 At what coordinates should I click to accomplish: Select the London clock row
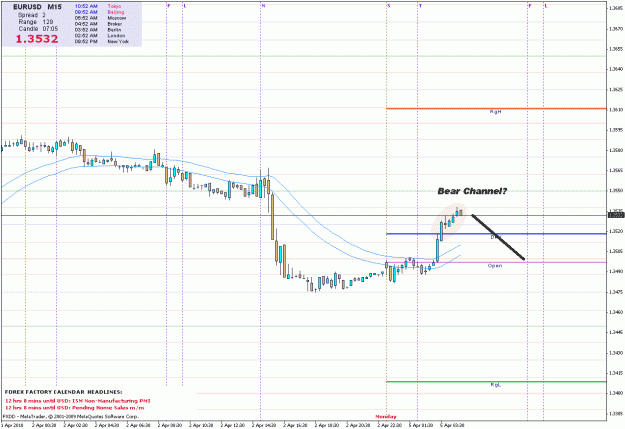[99, 35]
